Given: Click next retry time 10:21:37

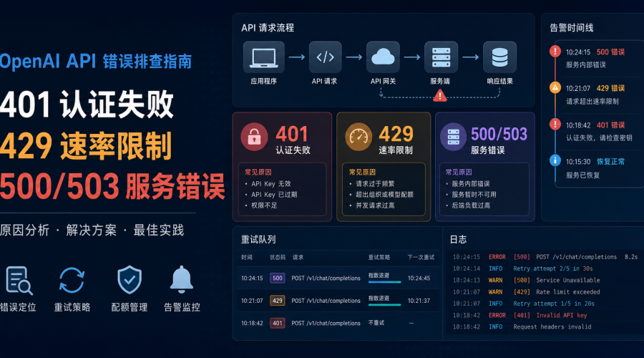Looking at the screenshot, I should pos(419,301).
